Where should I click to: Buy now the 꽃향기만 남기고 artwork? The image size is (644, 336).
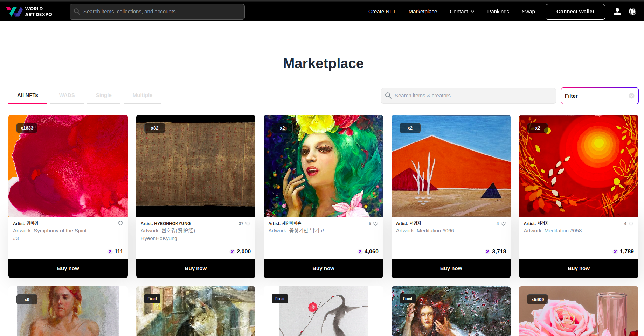(323, 268)
